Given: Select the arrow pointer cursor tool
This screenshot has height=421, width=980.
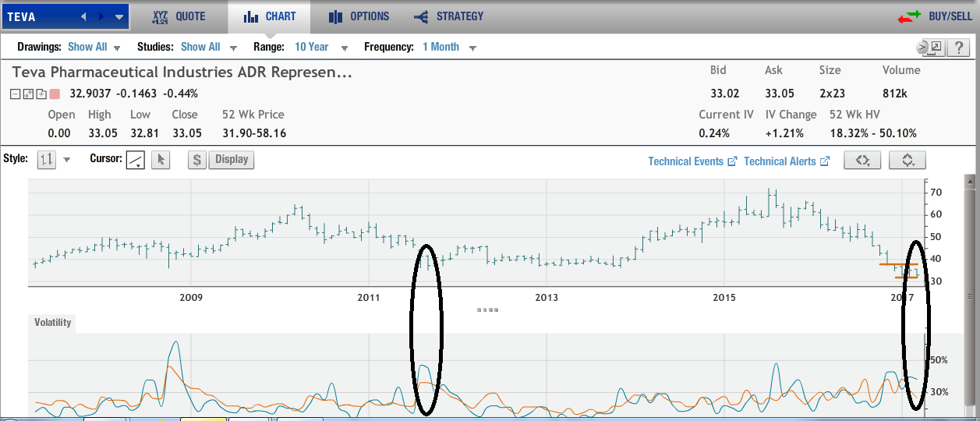Looking at the screenshot, I should coord(160,160).
